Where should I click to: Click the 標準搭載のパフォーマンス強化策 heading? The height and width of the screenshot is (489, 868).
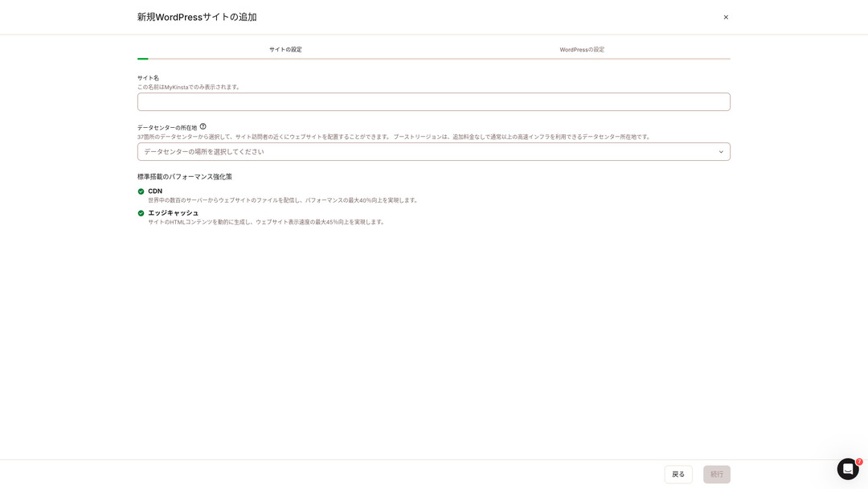tap(184, 177)
